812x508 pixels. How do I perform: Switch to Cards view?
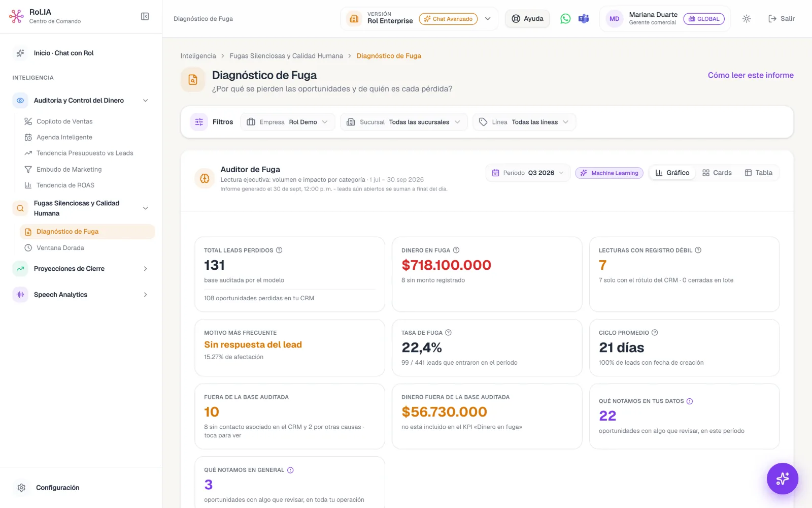717,173
